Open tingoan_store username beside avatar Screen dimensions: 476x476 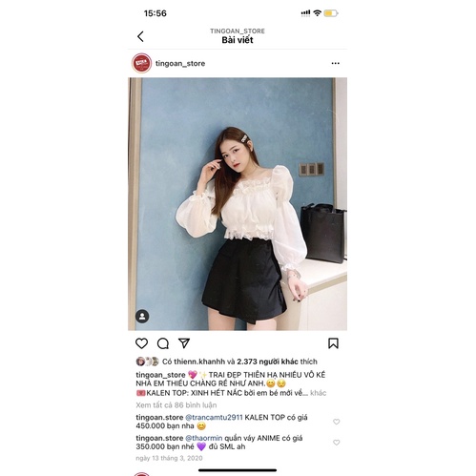180,63
